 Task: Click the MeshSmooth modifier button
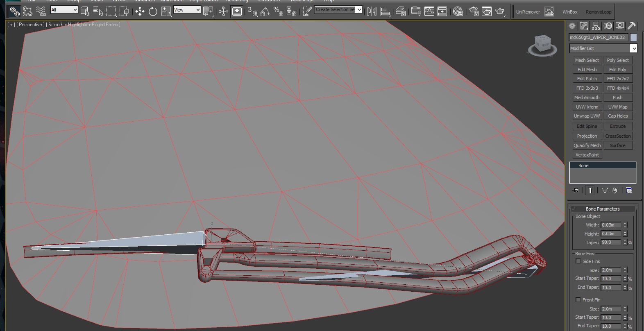coord(587,97)
